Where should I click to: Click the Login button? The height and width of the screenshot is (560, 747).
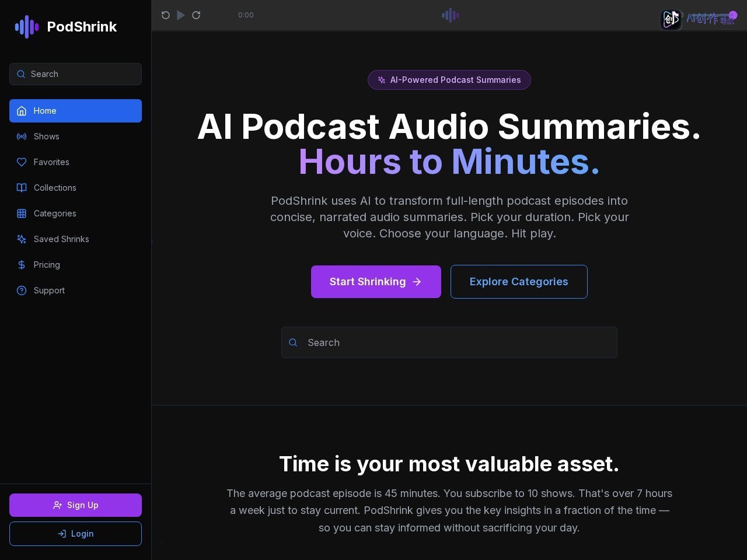[75, 534]
